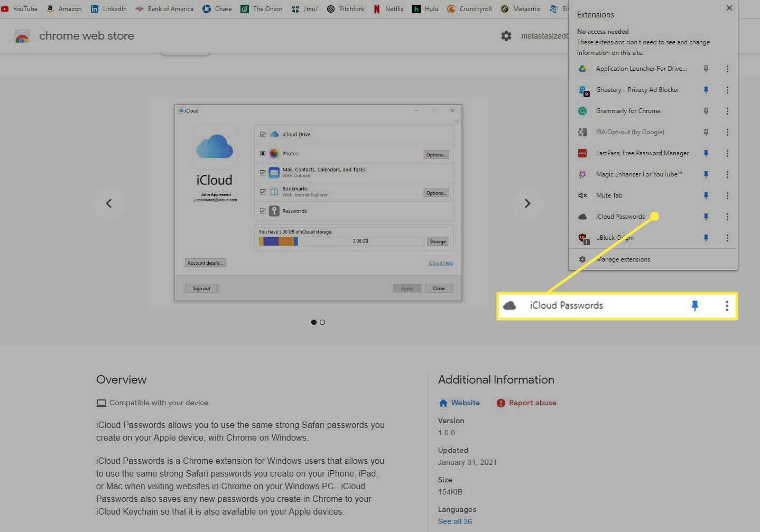The height and width of the screenshot is (532, 760).
Task: Open more options for Grammarly
Action: tap(727, 111)
